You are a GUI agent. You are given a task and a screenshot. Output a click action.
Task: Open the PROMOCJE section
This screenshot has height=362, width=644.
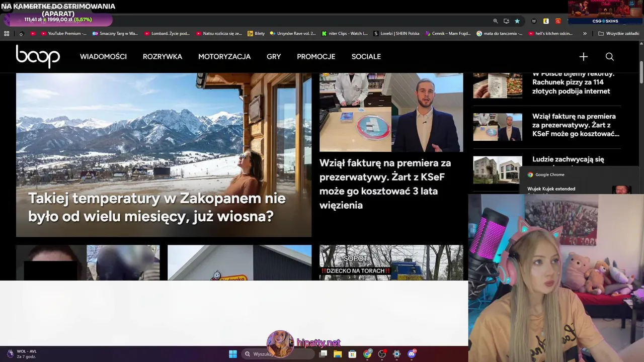click(316, 57)
